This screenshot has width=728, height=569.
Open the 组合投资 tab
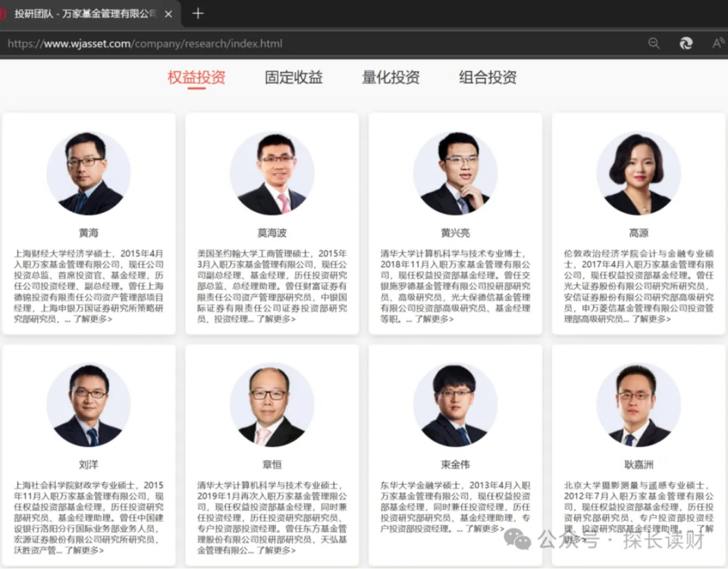[x=488, y=77]
